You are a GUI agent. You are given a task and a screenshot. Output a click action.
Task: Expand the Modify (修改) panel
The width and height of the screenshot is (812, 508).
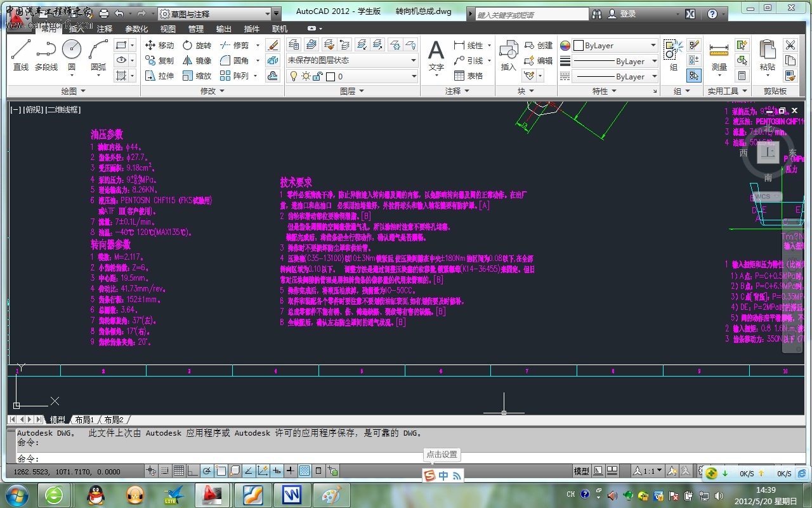(213, 91)
